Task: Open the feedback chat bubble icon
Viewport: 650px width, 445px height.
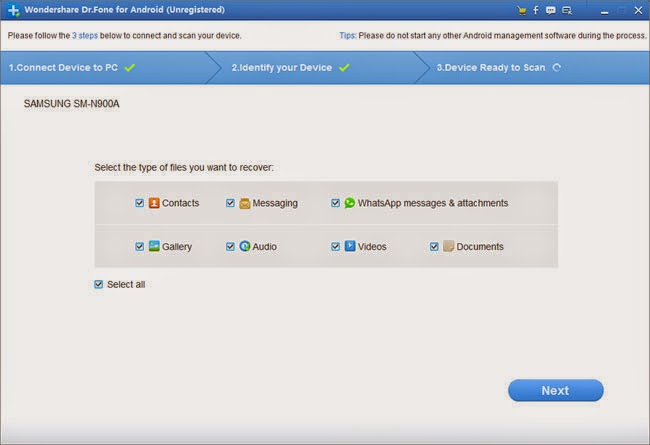Action: coord(551,10)
